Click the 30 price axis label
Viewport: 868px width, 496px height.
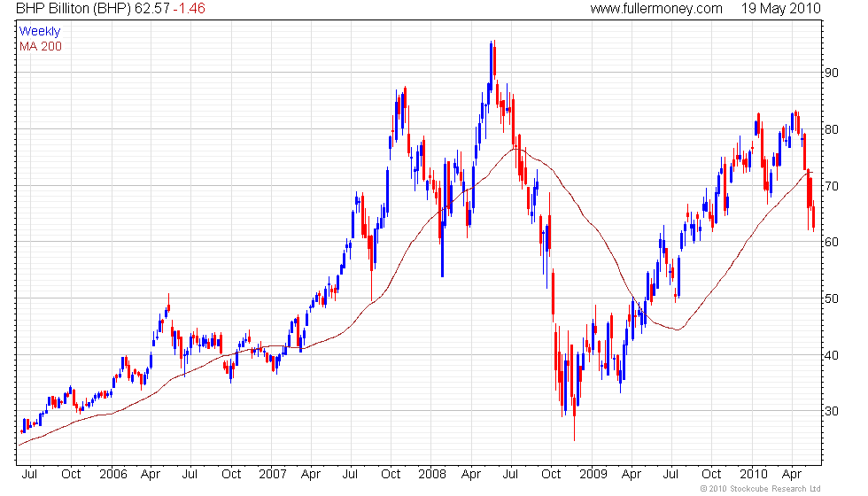coord(832,411)
